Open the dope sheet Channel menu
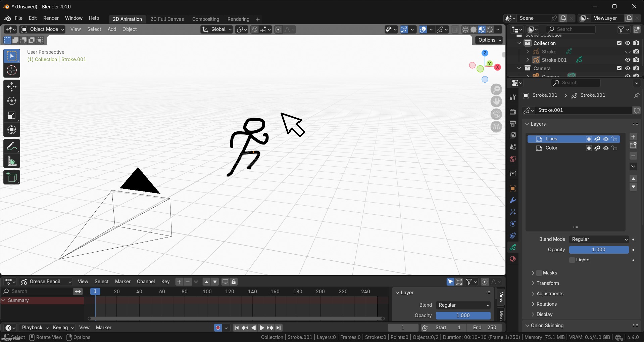Viewport: 644px width, 342px height. coord(146,282)
